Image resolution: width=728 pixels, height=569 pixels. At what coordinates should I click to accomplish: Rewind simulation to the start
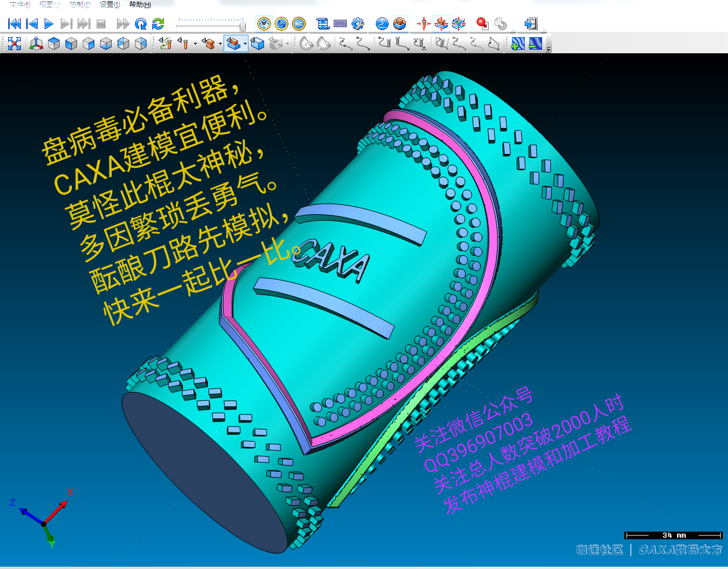(14, 24)
